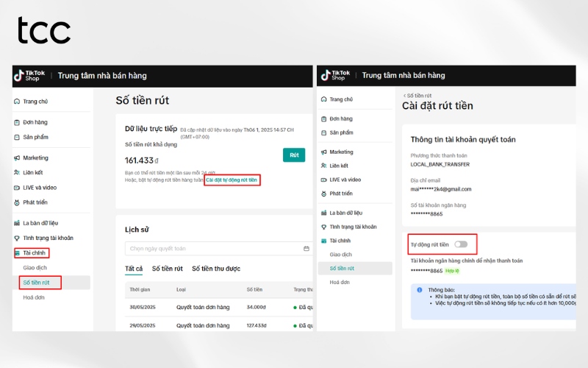Click amount 34.000đ in history table
The image size is (588, 368).
pos(256,307)
